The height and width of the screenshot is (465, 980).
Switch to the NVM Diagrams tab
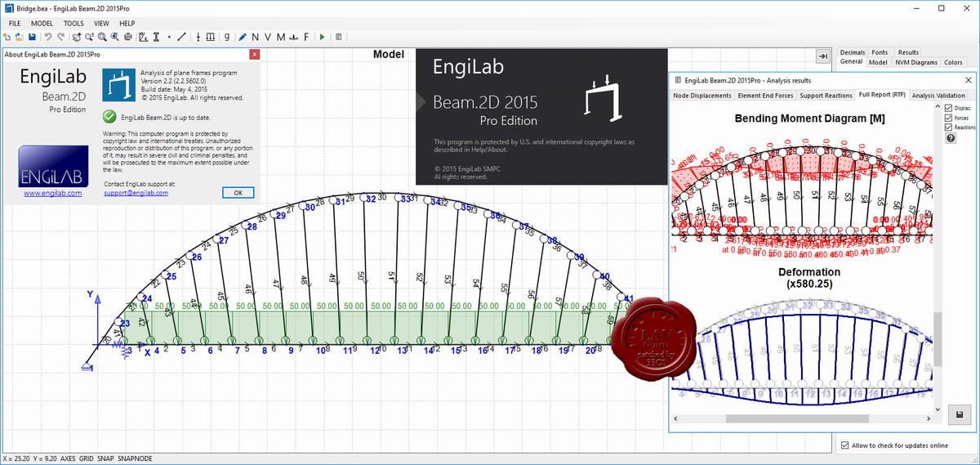tap(915, 62)
